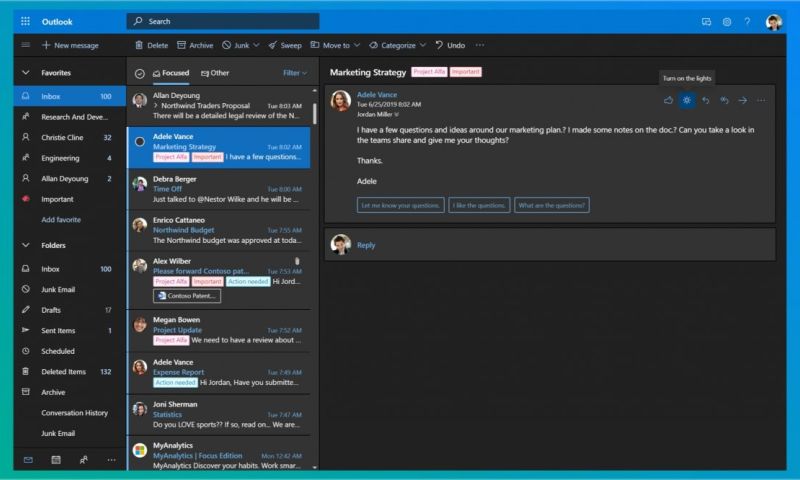Viewport: 800px width, 480px height.
Task: Switch to Calendar view icon at bottom
Action: point(56,460)
